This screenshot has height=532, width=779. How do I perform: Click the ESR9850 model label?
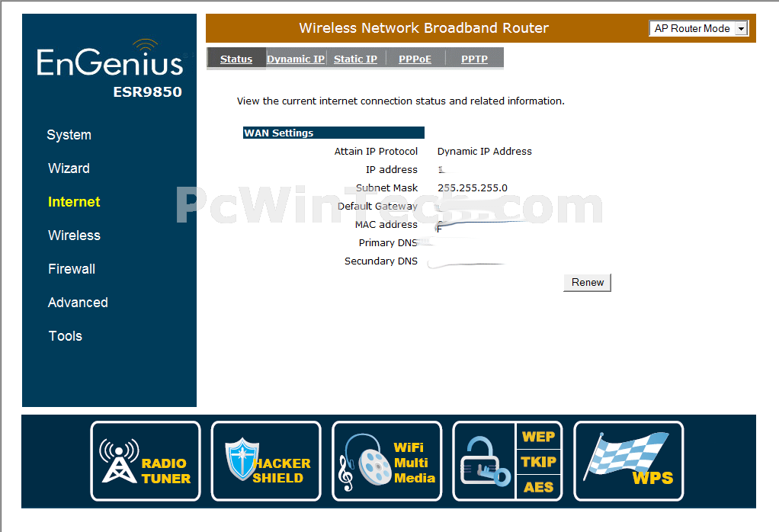click(x=148, y=92)
